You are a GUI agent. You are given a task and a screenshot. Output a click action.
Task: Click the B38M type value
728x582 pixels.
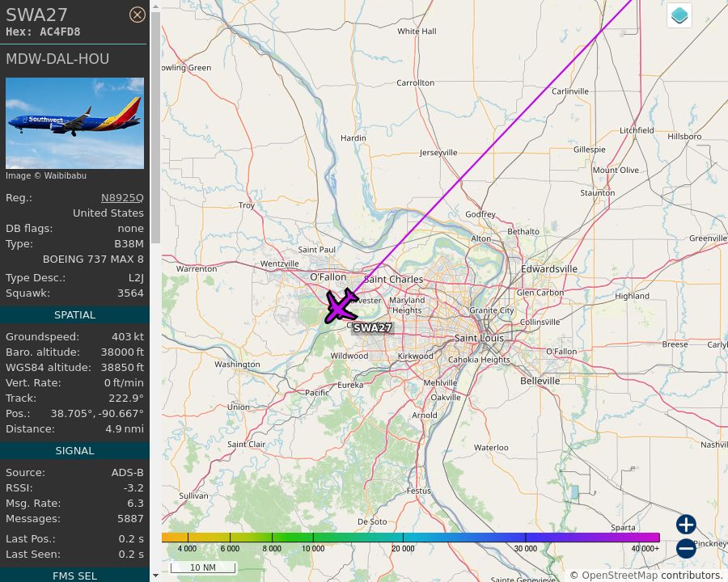tap(129, 243)
